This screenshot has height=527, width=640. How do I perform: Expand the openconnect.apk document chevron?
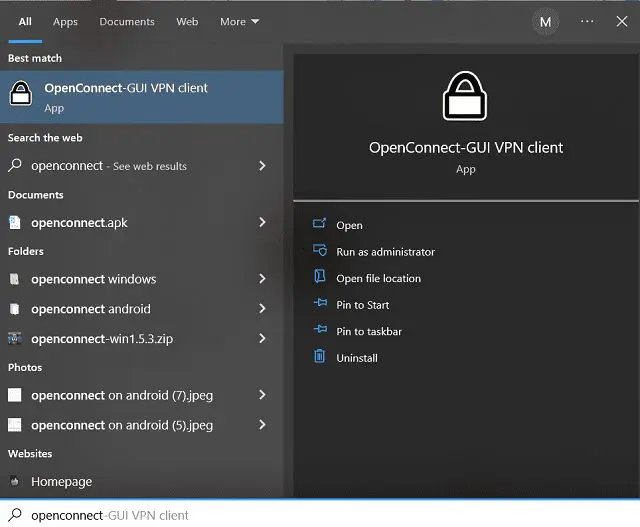(262, 223)
